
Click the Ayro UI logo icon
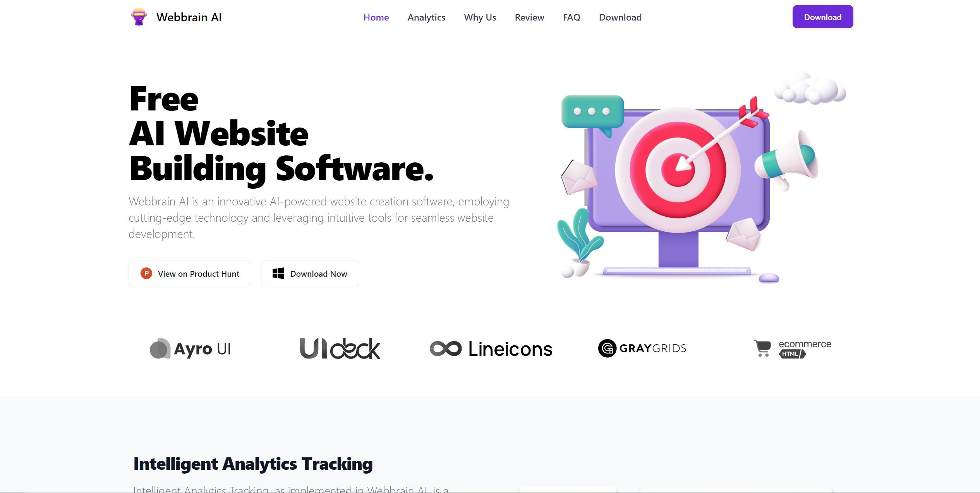pyautogui.click(x=160, y=348)
